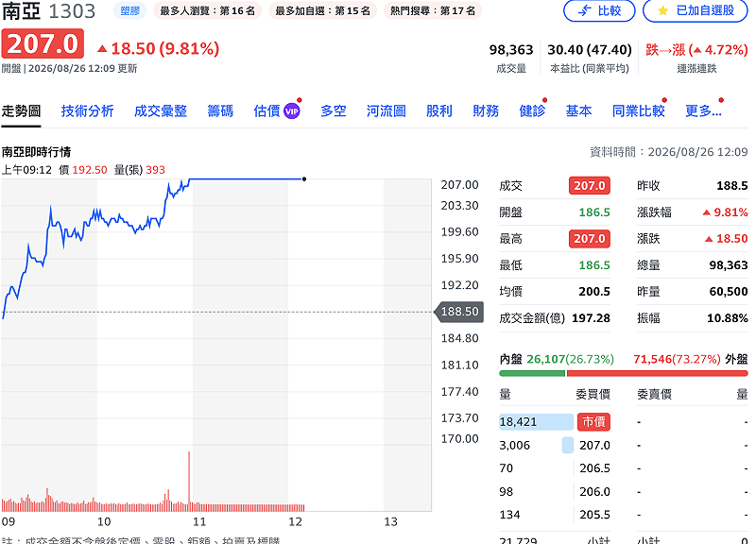
Task: Switch to the 河流圖 tab
Action: point(387,111)
